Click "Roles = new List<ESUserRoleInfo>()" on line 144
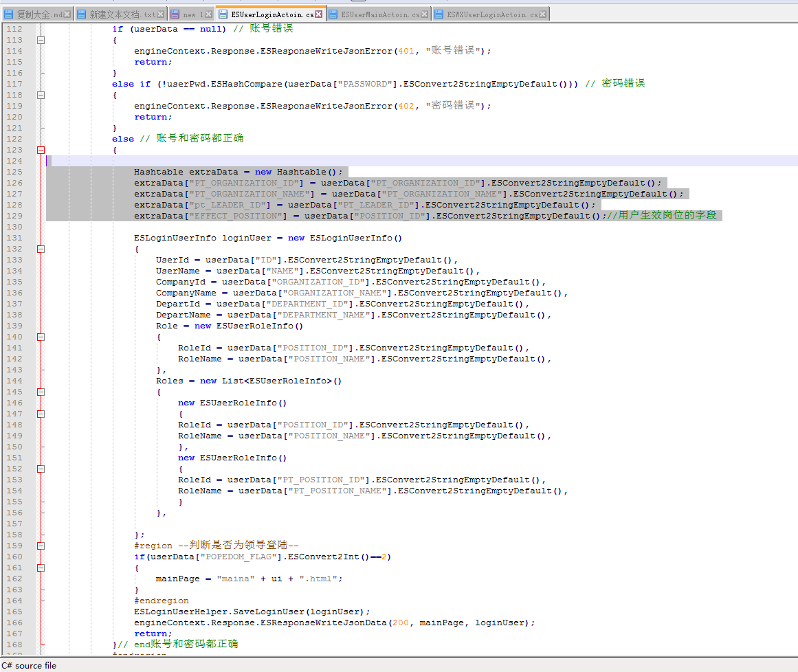798x672 pixels. point(249,381)
